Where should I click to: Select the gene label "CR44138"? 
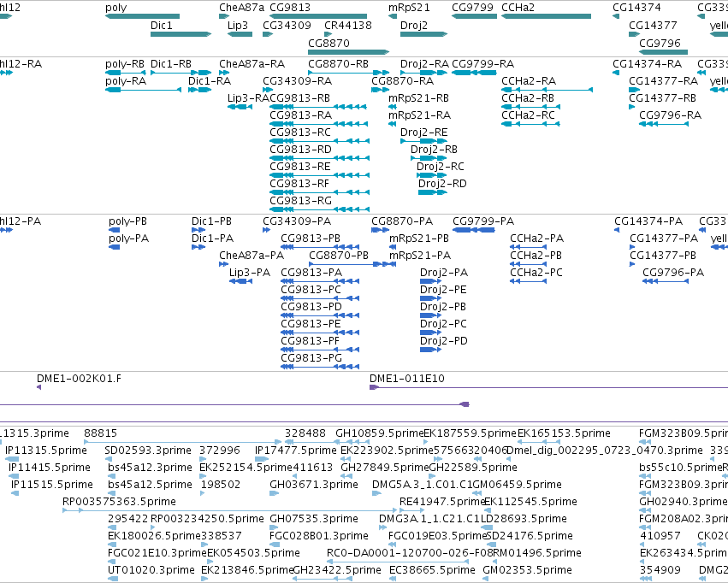point(348,25)
